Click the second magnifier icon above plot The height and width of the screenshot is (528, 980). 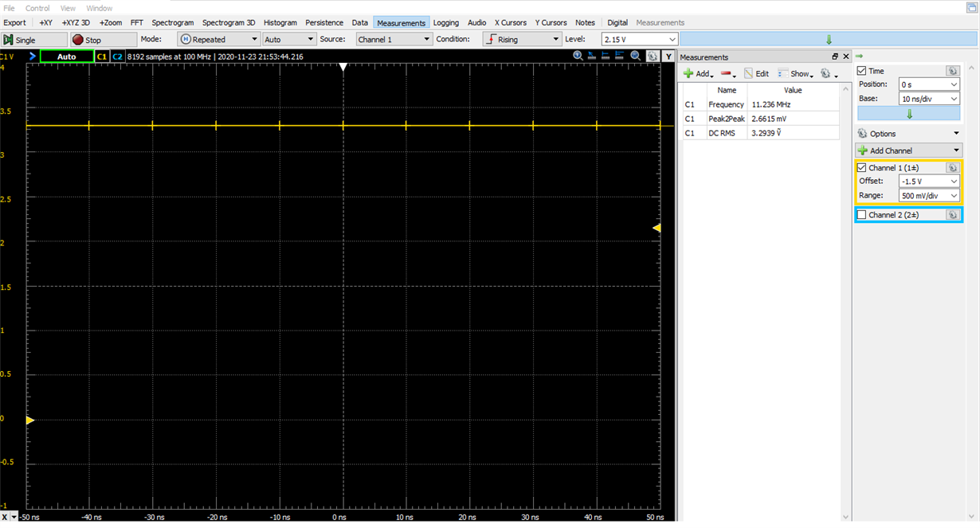click(635, 56)
